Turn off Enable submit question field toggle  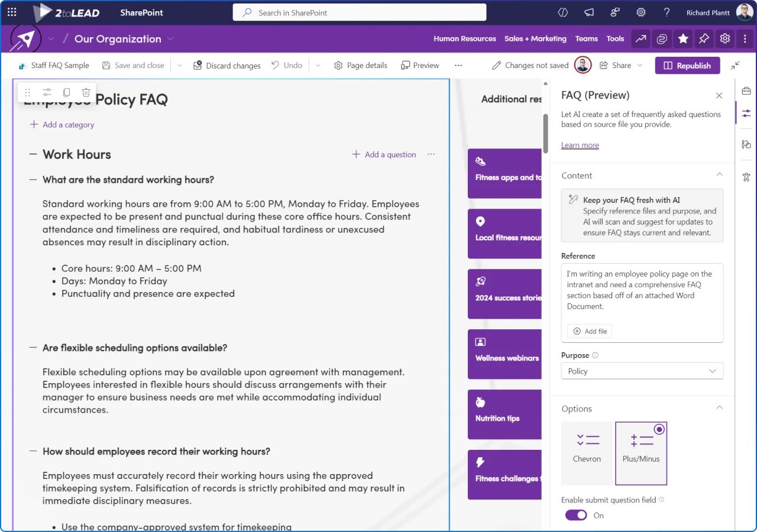[576, 515]
